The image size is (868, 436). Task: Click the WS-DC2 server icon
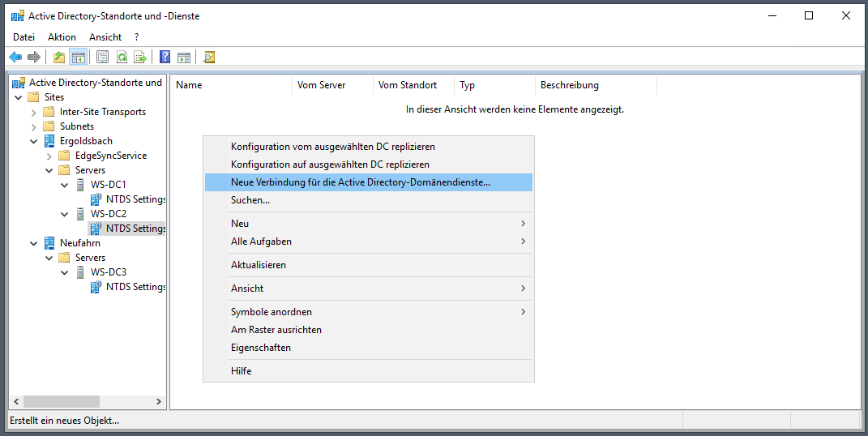click(80, 214)
